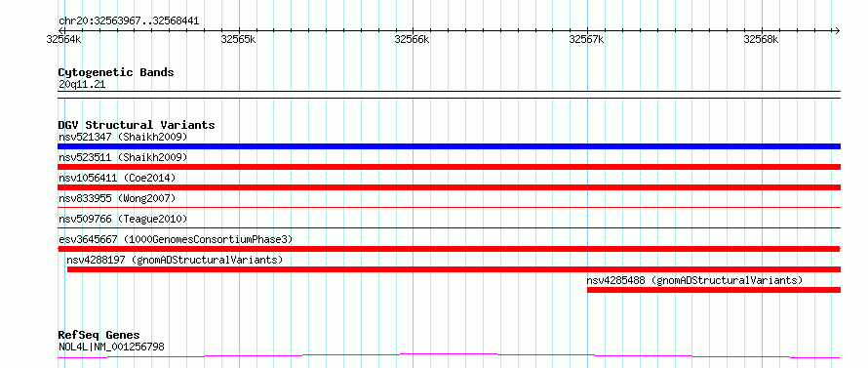Screen dimensions: 868x368
Task: Click the right arrow of the ruler
Action: coord(838,30)
